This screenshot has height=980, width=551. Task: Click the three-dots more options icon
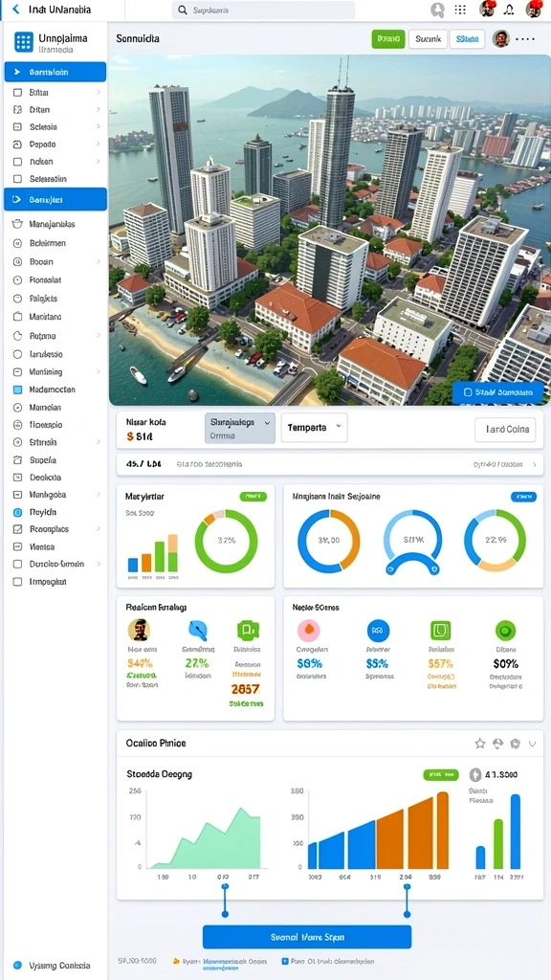[x=525, y=38]
